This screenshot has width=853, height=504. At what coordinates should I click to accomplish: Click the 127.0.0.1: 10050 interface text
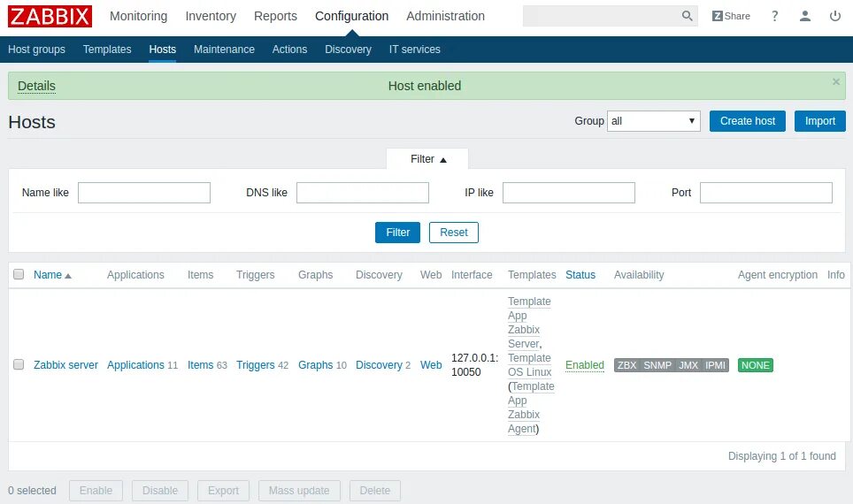[x=474, y=365]
